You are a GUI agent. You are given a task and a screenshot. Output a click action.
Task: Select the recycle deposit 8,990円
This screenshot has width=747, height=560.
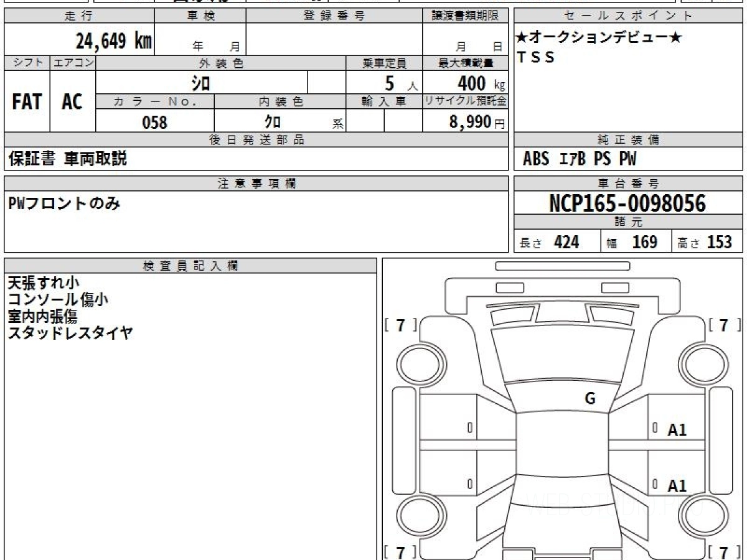(x=477, y=122)
